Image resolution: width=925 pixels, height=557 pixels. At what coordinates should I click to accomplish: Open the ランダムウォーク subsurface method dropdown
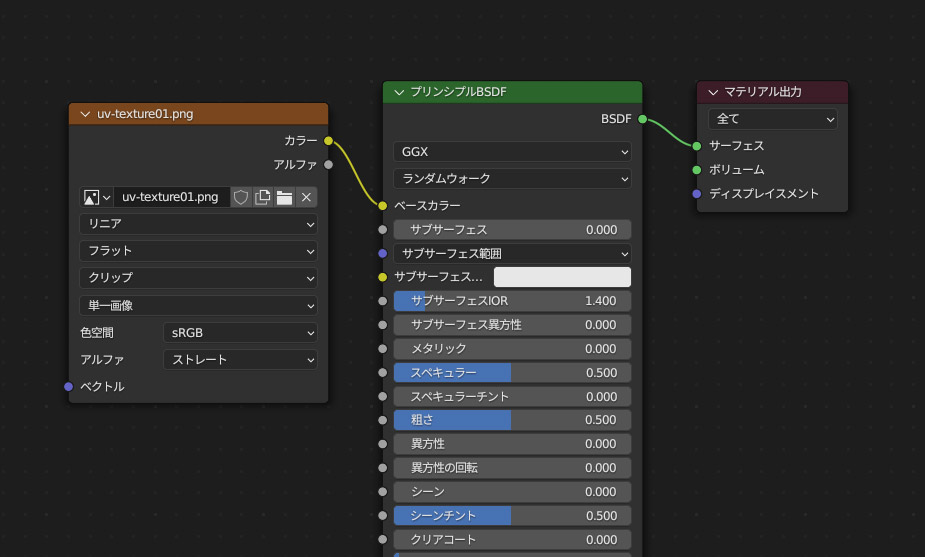click(x=512, y=179)
